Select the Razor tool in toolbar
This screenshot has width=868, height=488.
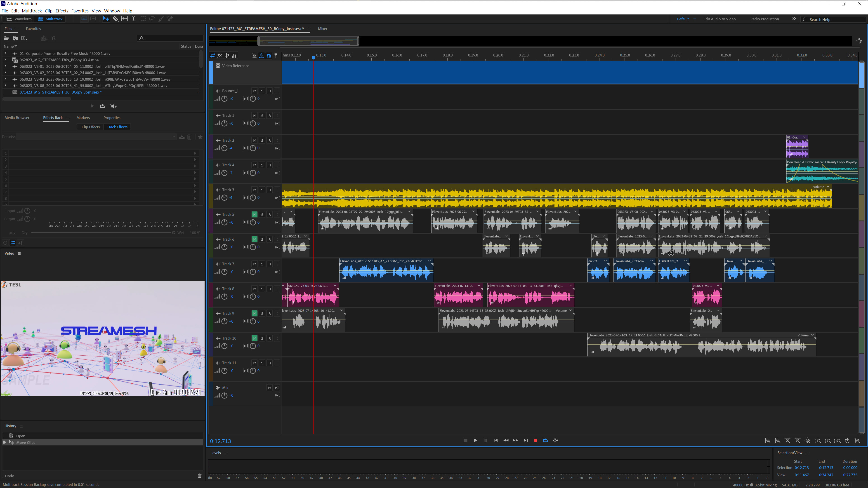tap(115, 19)
